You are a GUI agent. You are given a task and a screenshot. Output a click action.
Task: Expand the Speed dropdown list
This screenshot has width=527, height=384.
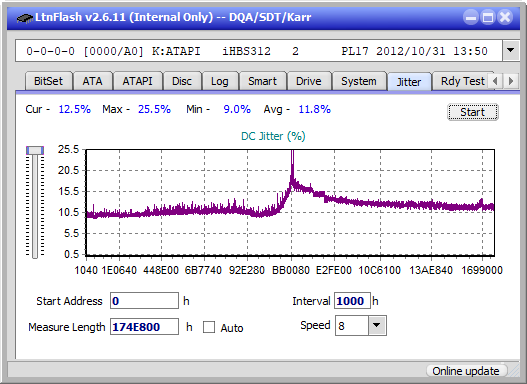coord(377,325)
